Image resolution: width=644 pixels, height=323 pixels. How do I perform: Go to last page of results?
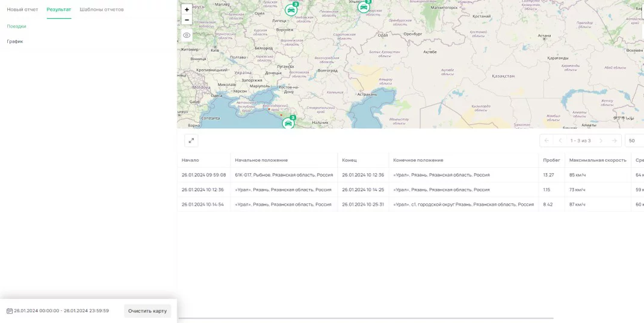[x=615, y=140]
